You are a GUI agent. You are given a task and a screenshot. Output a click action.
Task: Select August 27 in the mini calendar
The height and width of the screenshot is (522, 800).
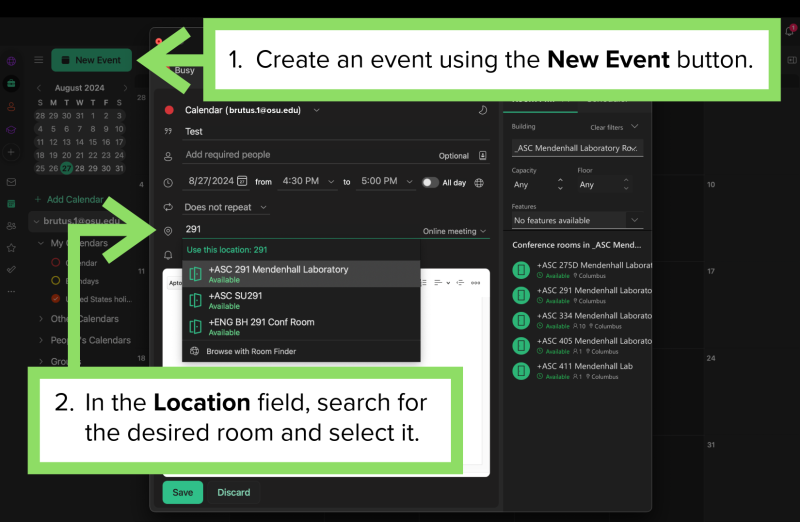tap(66, 168)
